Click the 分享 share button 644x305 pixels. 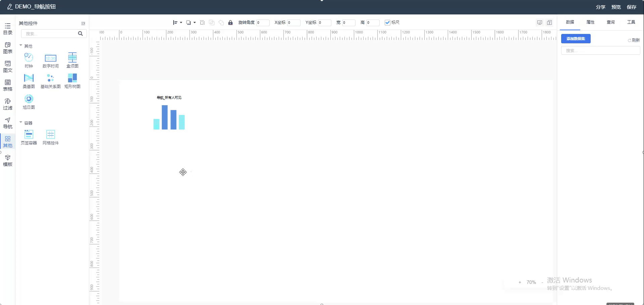pos(600,7)
